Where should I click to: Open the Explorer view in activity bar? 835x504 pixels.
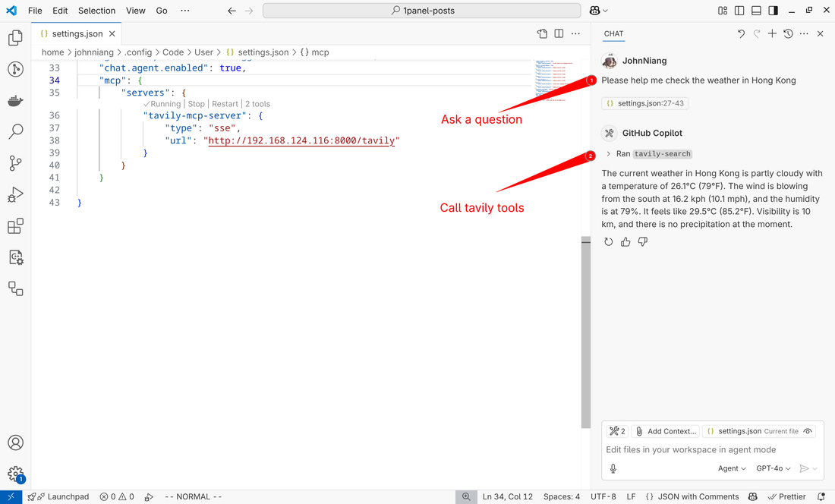(15, 38)
